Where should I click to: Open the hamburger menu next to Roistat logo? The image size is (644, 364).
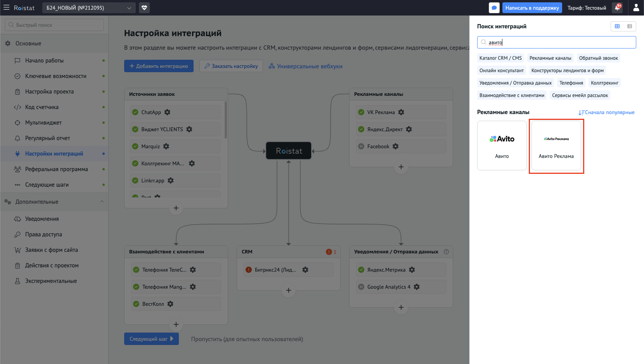(x=6, y=8)
